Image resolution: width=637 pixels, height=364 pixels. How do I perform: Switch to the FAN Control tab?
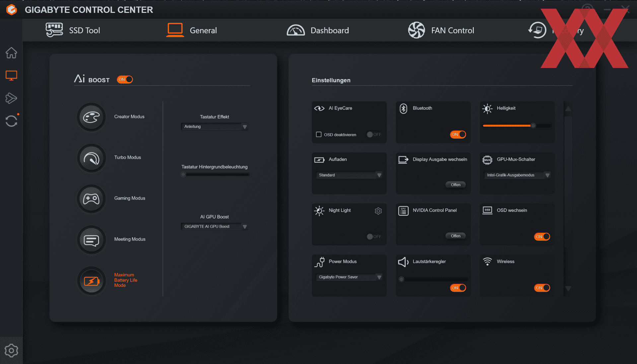coord(441,30)
